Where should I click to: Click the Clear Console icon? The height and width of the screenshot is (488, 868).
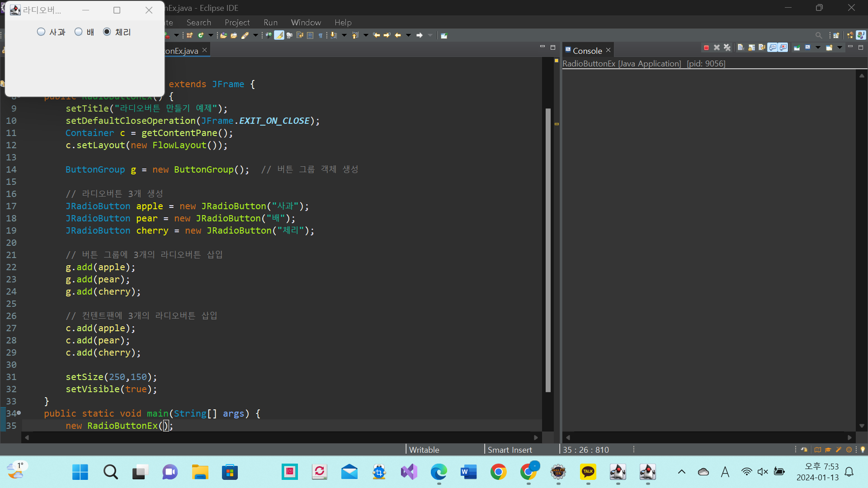(741, 47)
